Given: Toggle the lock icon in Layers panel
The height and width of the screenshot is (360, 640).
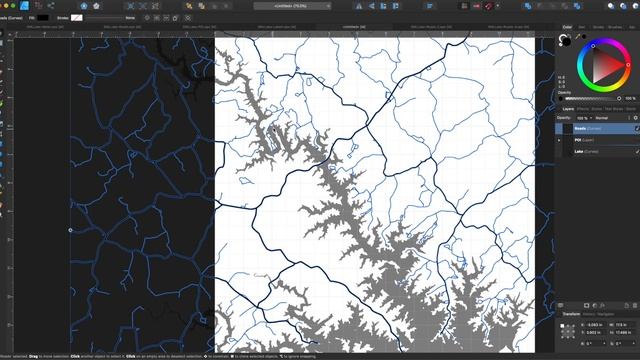Looking at the screenshot, I should point(629,118).
